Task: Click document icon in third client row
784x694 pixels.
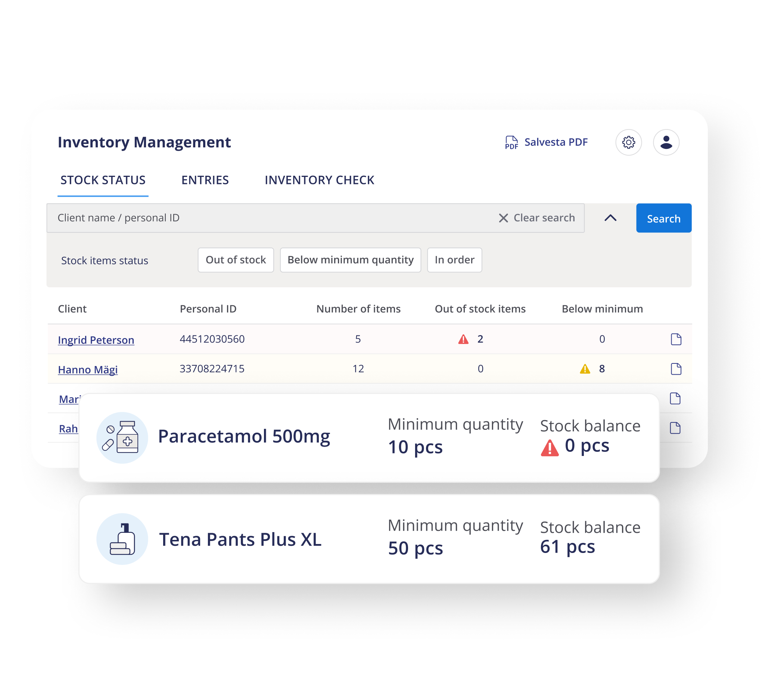Action: 675,398
